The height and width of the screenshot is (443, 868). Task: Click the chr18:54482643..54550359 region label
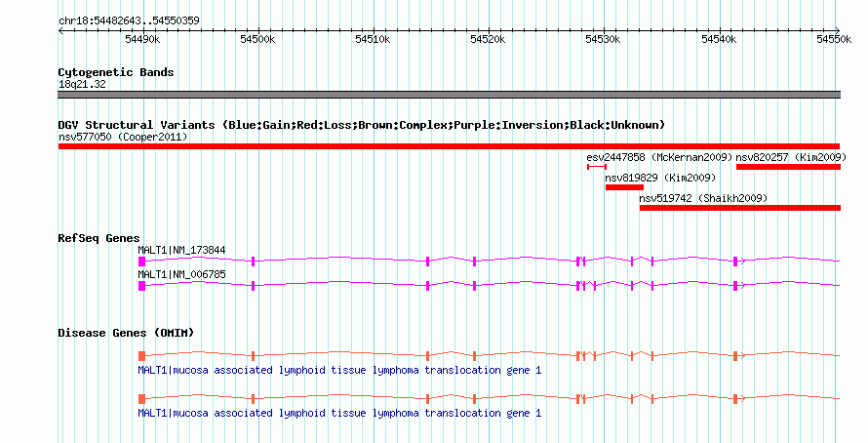(x=129, y=20)
